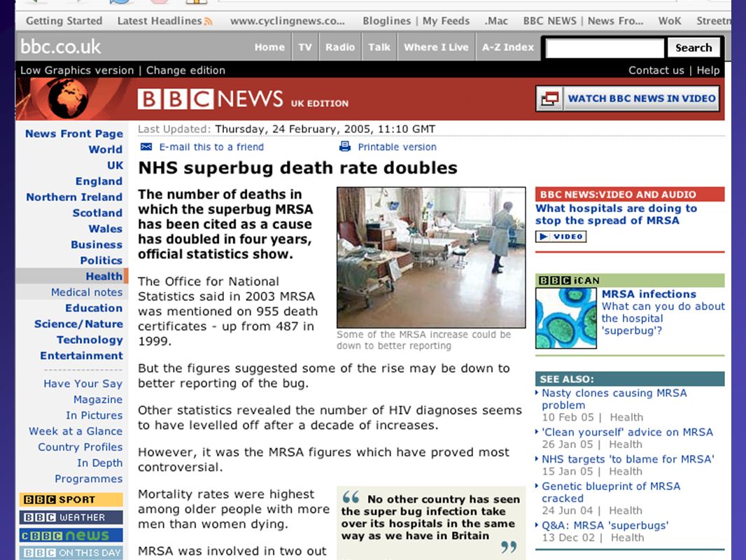Viewport: 746px width, 560px height.
Task: Open the Radio tab
Action: [x=340, y=47]
